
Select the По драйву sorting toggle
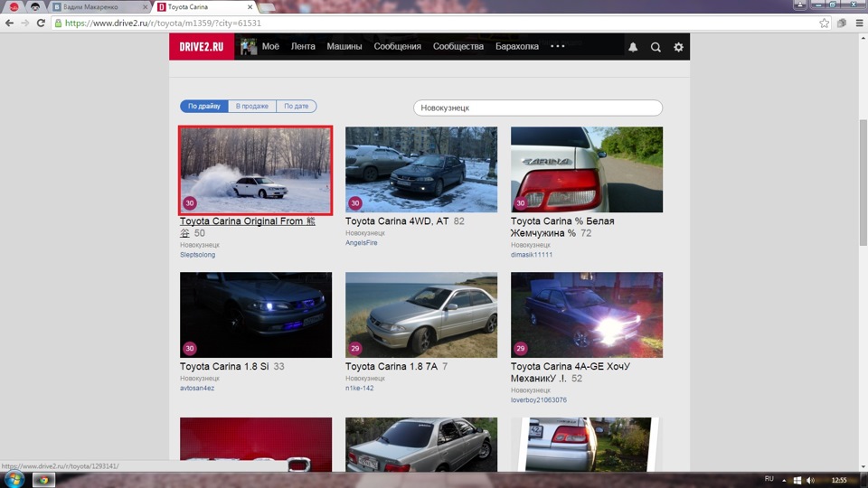[x=203, y=107]
